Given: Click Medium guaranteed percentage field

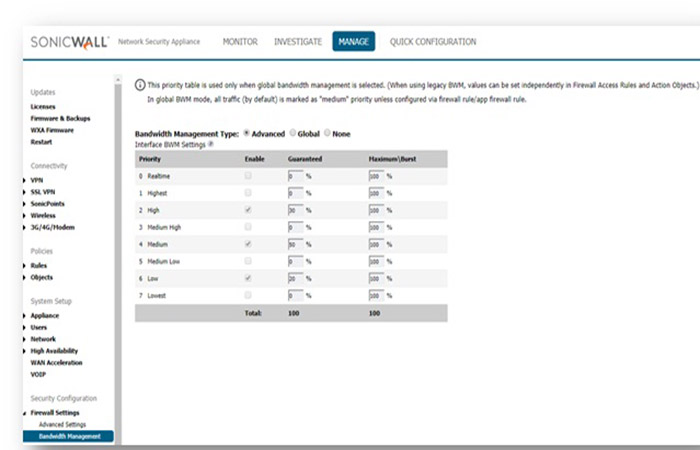Looking at the screenshot, I should (296, 244).
